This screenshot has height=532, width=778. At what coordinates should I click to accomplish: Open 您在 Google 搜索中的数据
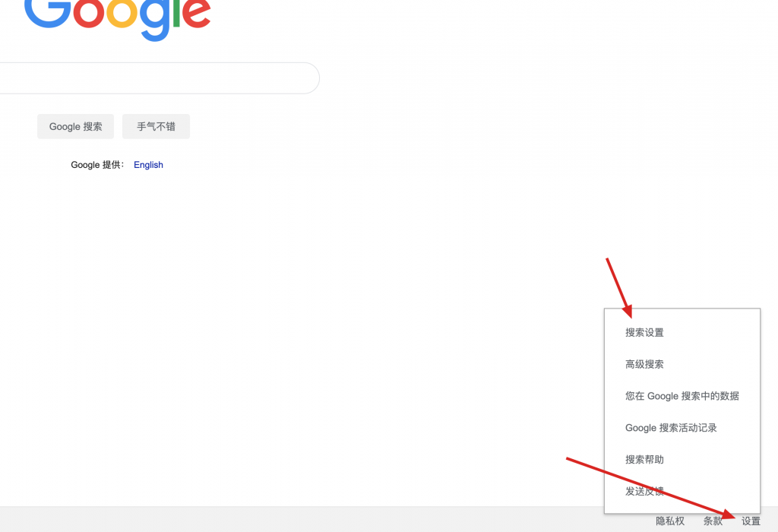click(682, 396)
